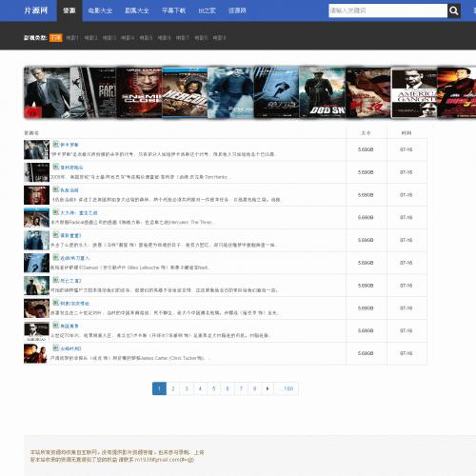Image resolution: width=476 pixels, height=476 pixels.
Task: Go to page 6
Action: click(x=228, y=388)
